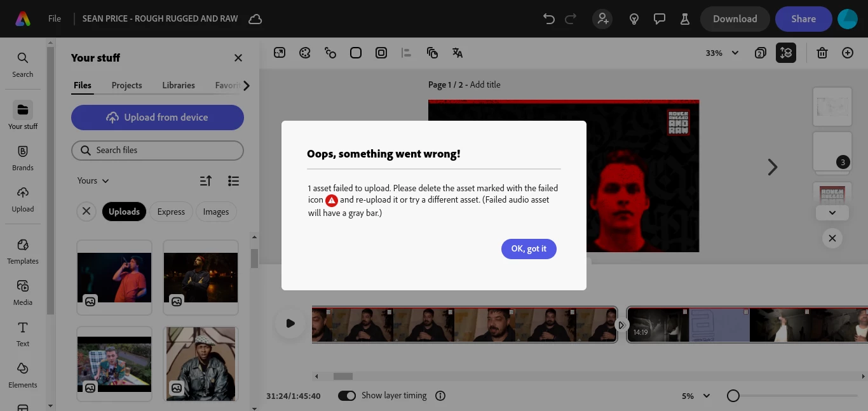Screen dimensions: 868x411
Task: Go to next page with right arrow
Action: coord(773,167)
